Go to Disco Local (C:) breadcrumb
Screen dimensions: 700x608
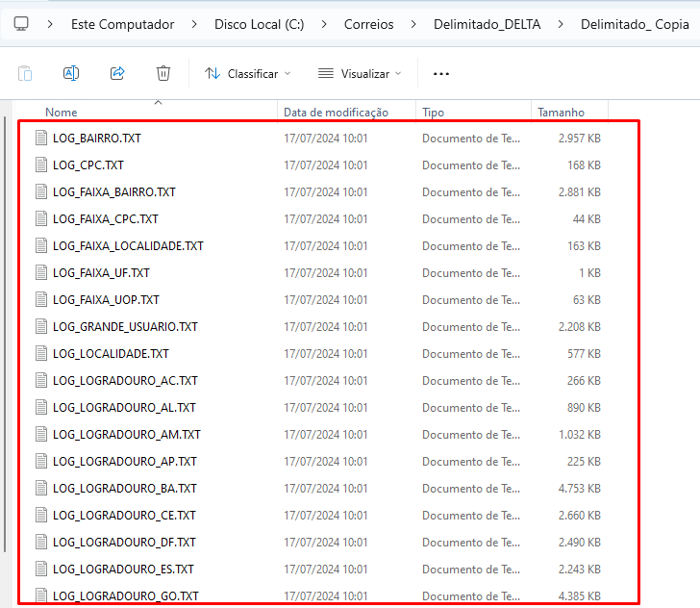point(260,24)
